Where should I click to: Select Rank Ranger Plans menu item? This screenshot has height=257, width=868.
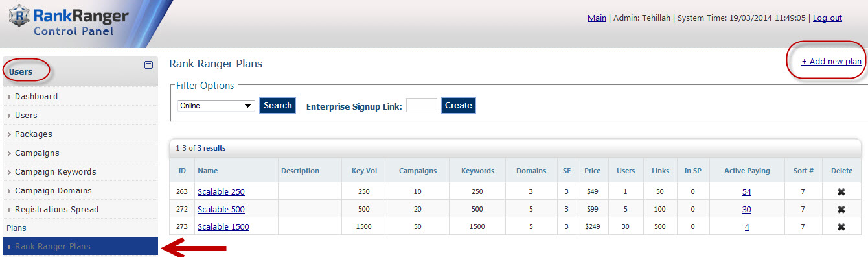pos(79,247)
